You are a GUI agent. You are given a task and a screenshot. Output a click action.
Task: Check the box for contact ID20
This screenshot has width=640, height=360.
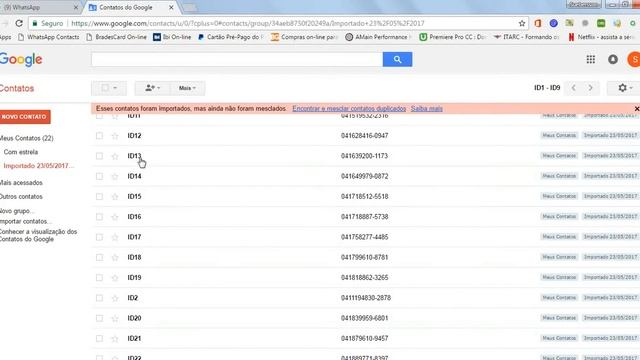[99, 318]
